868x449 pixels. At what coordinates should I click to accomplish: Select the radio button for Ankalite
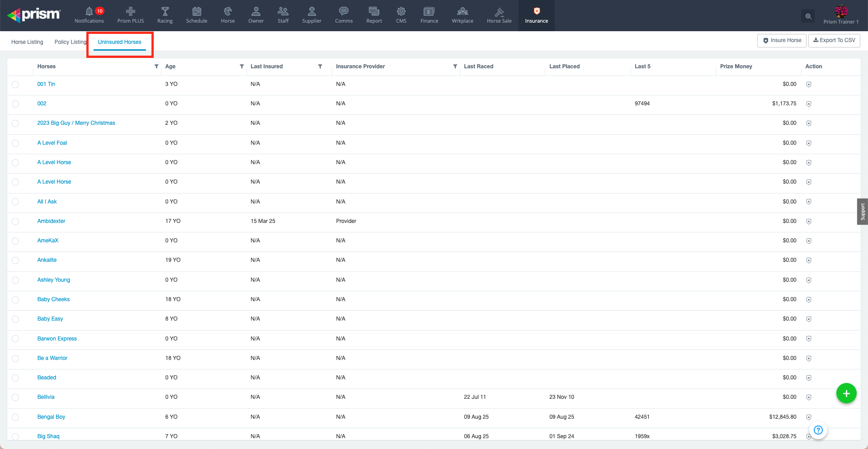coord(15,260)
